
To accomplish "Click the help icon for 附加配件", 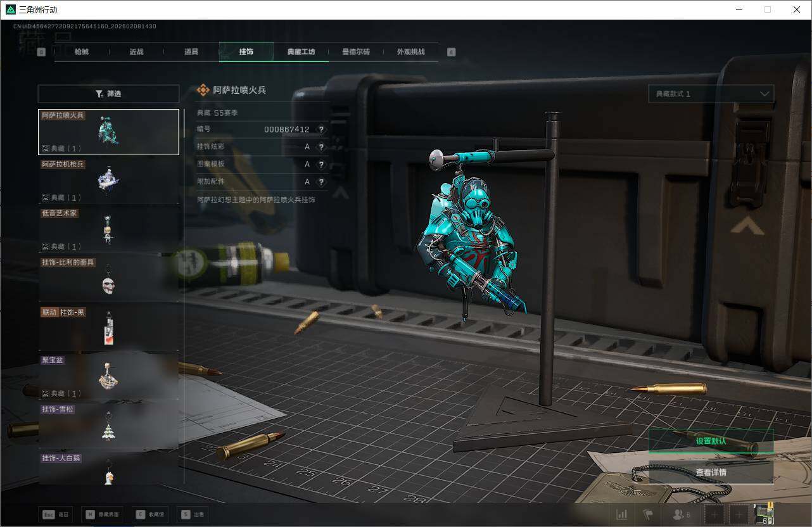I will (321, 182).
